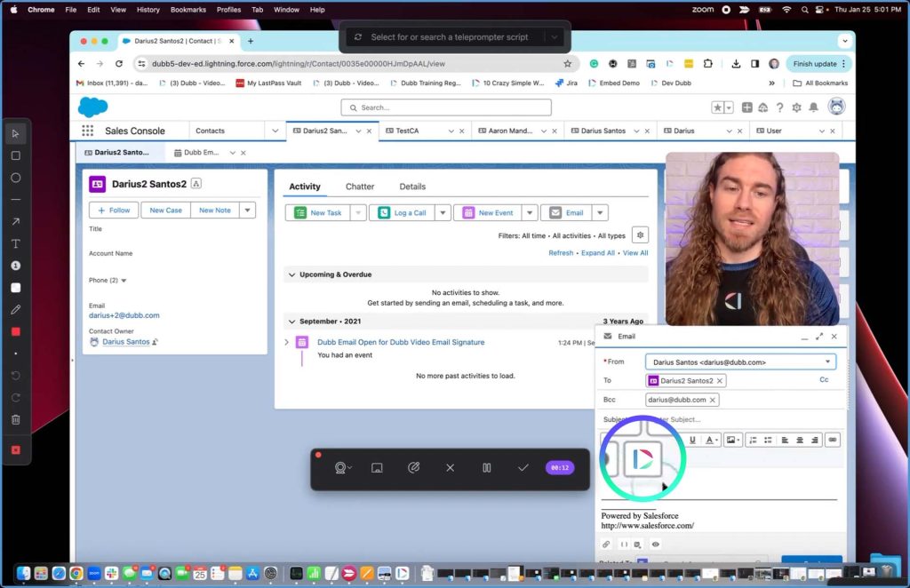Image resolution: width=910 pixels, height=588 pixels.
Task: Open the New Task dropdown arrow
Action: click(358, 213)
